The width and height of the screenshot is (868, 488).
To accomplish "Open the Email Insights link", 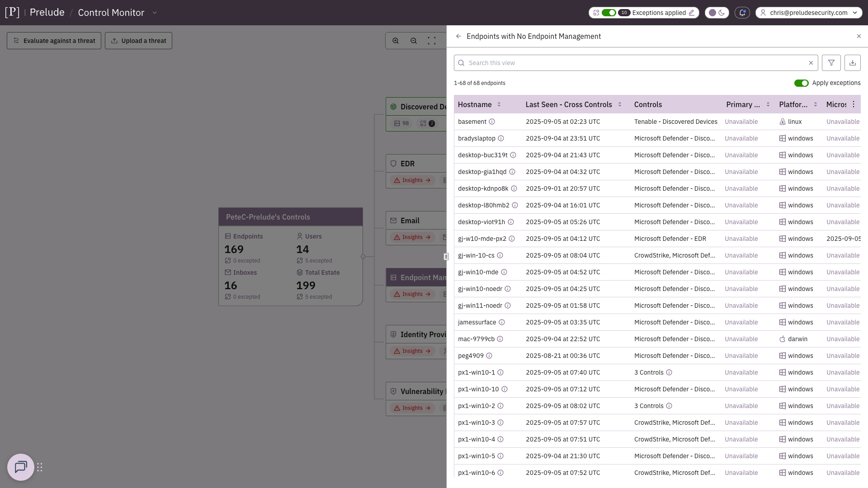I will pos(412,237).
